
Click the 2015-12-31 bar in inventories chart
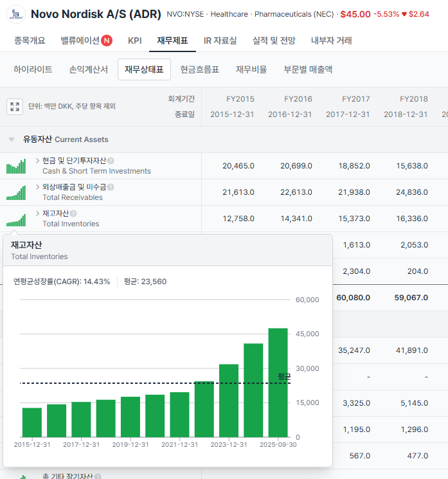point(32,422)
